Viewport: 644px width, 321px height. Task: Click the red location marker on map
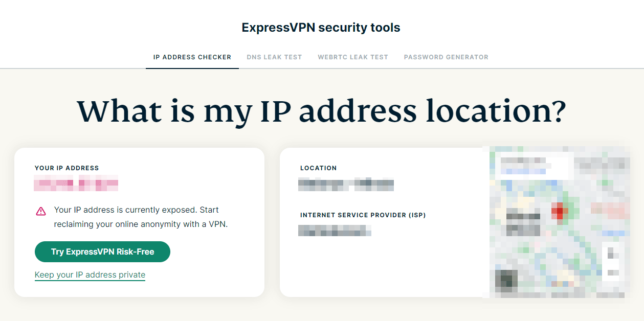point(559,211)
